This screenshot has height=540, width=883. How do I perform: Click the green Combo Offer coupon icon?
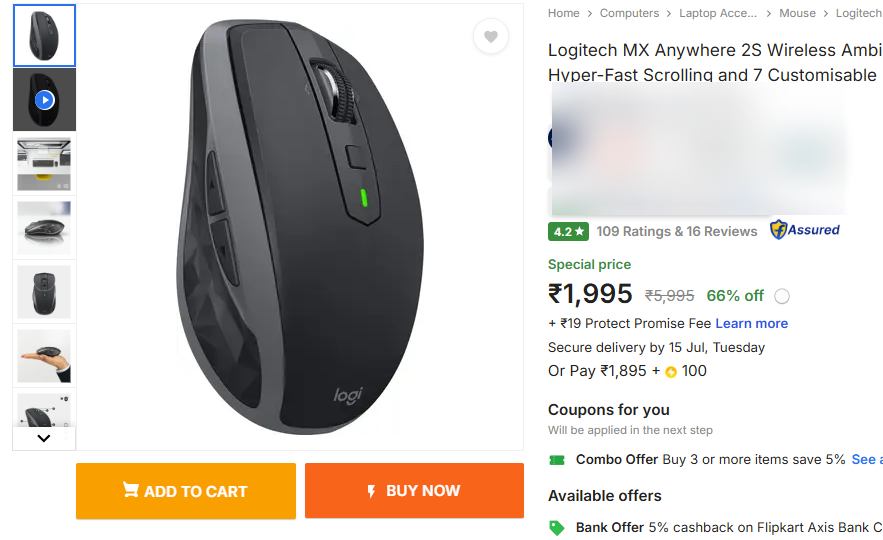pos(557,460)
